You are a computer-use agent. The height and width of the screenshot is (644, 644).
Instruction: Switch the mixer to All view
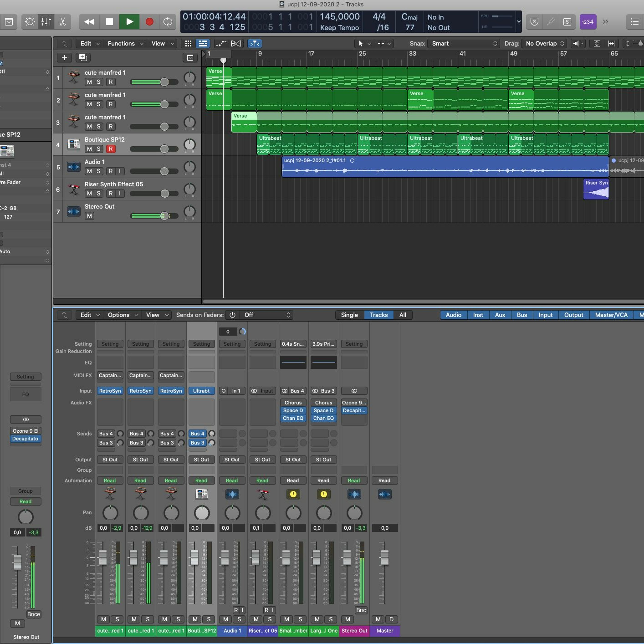click(403, 315)
